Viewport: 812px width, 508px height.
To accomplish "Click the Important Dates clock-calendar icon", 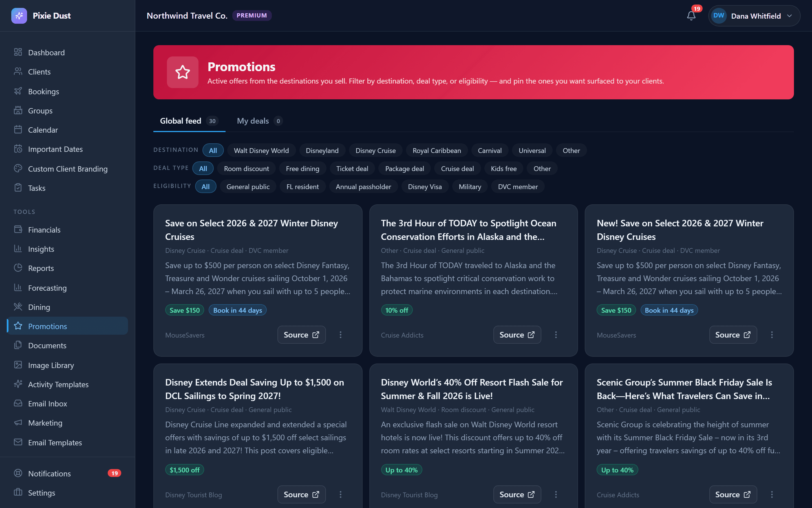I will pyautogui.click(x=18, y=148).
